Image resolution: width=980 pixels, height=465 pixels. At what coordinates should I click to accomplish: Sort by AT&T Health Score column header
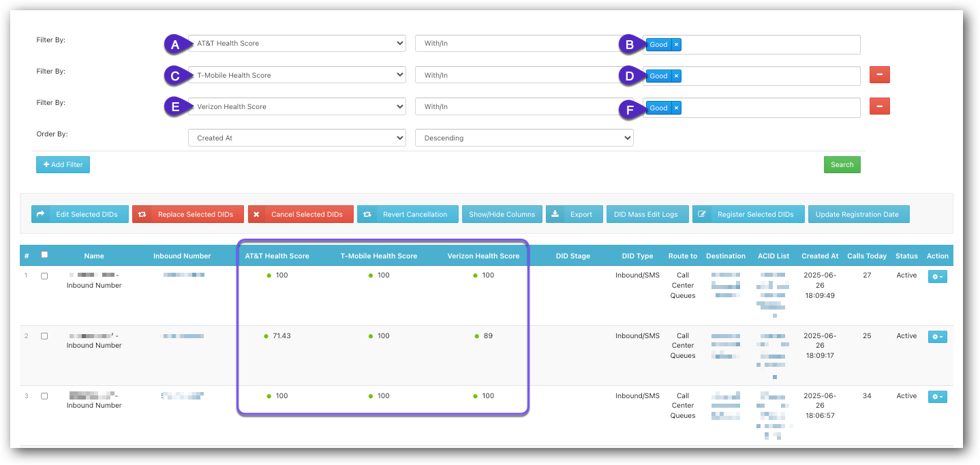[x=277, y=256]
